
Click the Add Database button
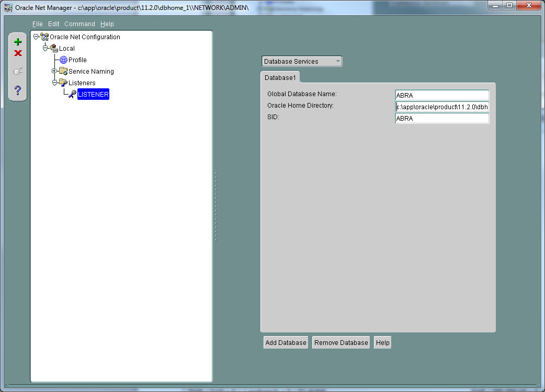click(286, 343)
